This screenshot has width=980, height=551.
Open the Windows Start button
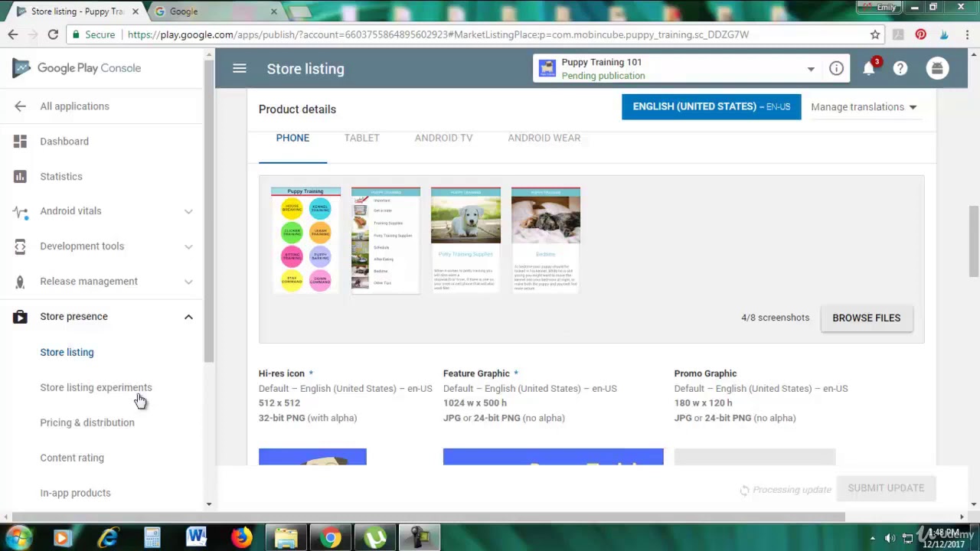18,537
